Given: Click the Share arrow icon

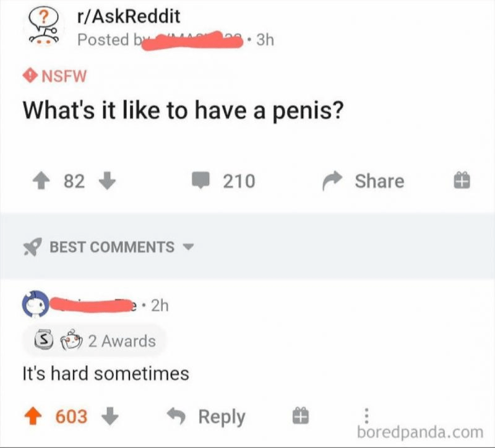Looking at the screenshot, I should 332,181.
